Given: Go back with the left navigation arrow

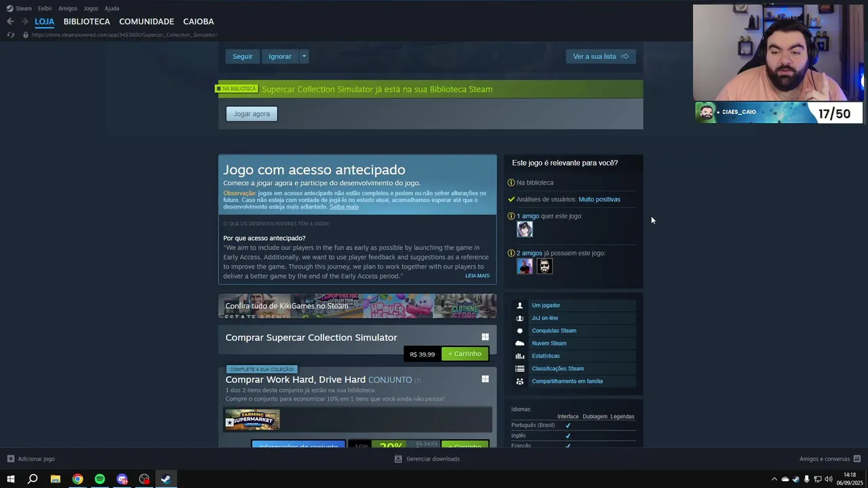Looking at the screenshot, I should [10, 22].
